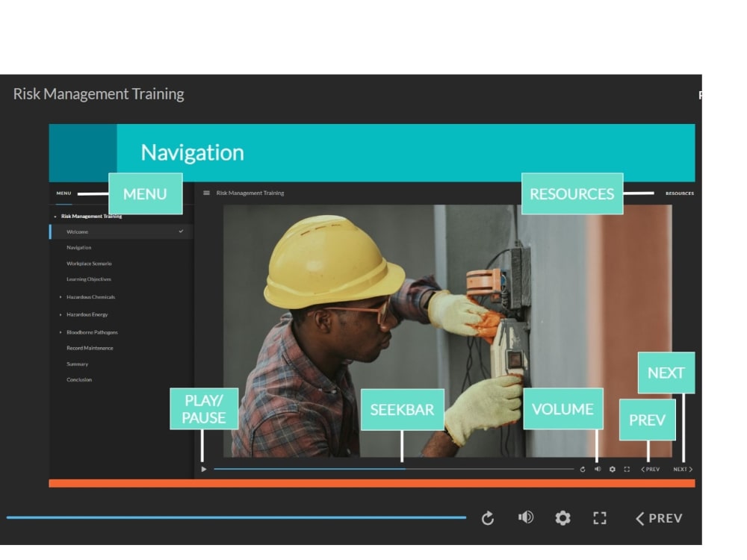The image size is (747, 560).
Task: Click the small fullscreen icon in the illustration
Action: click(x=627, y=469)
